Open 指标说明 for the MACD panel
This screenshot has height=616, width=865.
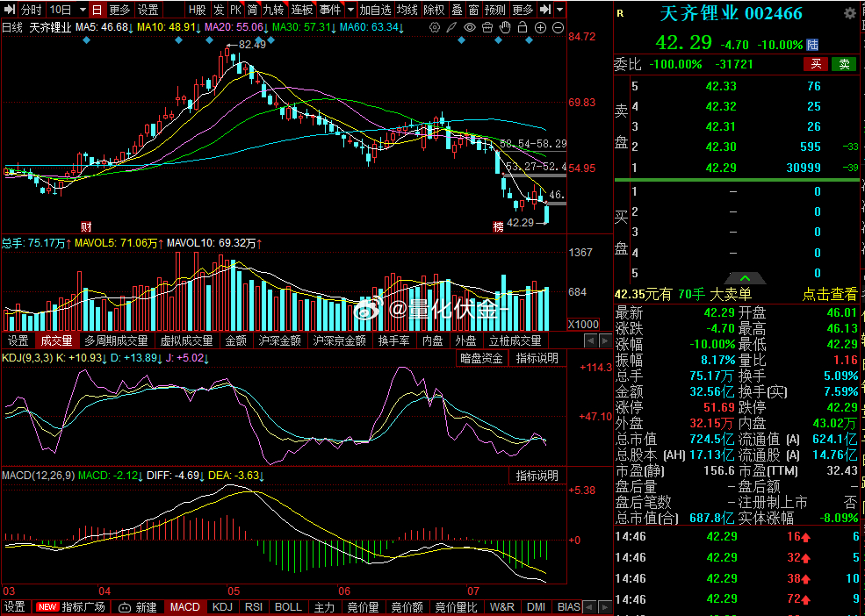(x=537, y=476)
